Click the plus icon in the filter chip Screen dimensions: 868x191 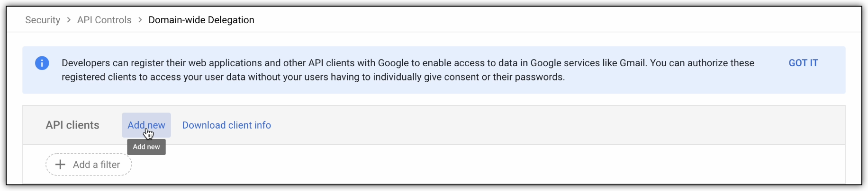(60, 165)
